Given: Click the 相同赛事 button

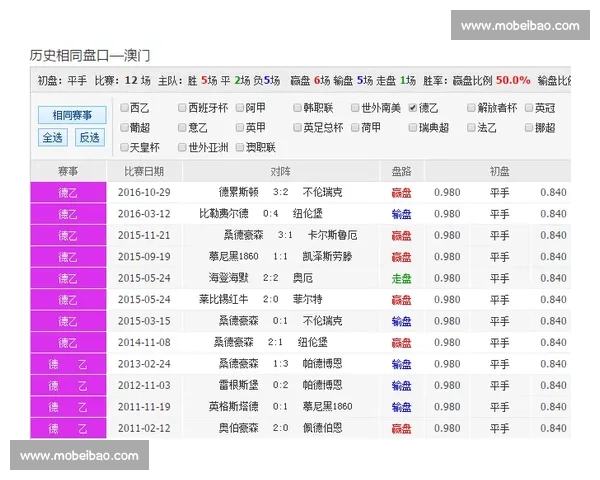Looking at the screenshot, I should coord(72,115).
